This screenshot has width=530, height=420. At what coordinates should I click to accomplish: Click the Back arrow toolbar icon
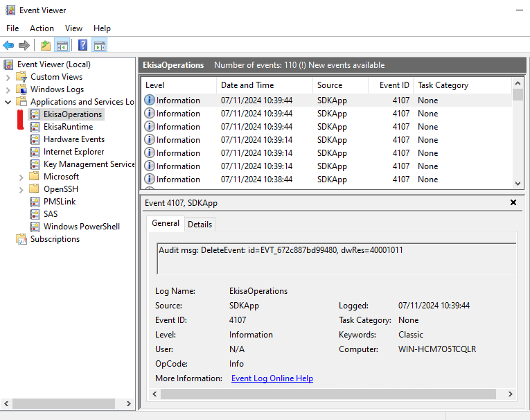(x=8, y=46)
